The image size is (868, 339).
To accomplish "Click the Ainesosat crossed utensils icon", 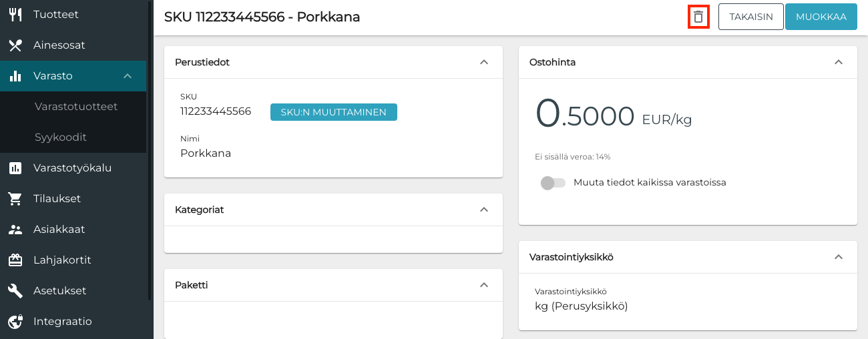I will coord(15,45).
